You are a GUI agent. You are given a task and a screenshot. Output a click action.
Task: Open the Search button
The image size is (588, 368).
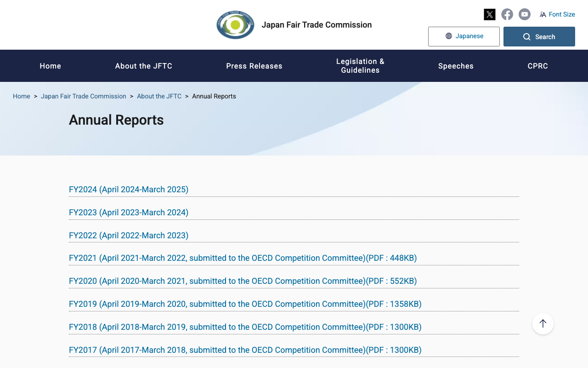pos(539,36)
